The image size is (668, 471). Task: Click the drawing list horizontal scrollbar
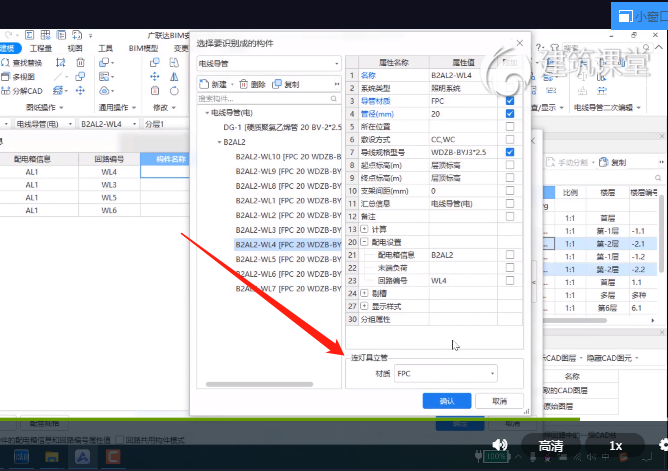575,320
